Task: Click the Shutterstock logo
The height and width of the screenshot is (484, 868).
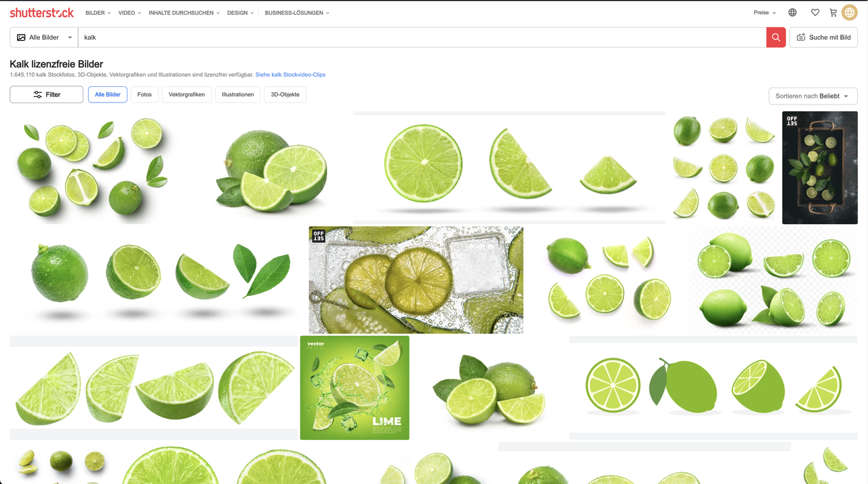Action: 42,12
